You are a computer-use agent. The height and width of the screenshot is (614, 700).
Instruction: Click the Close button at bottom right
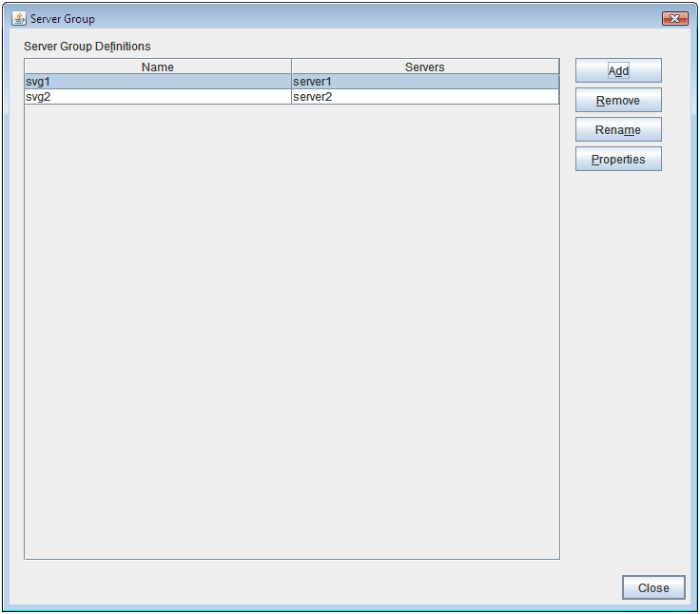[x=653, y=587]
